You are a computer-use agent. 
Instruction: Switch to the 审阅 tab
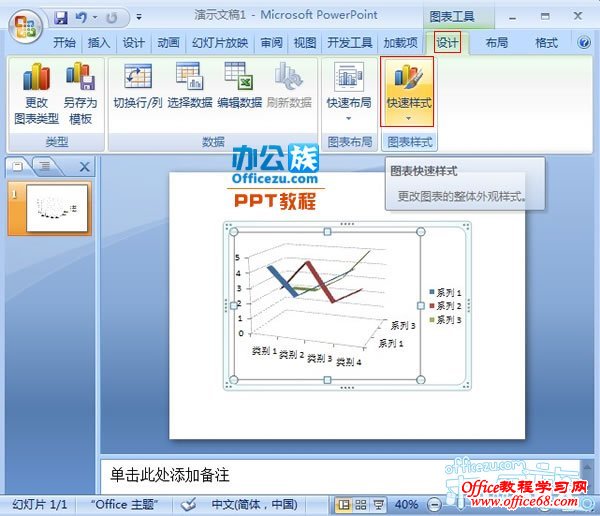click(271, 42)
